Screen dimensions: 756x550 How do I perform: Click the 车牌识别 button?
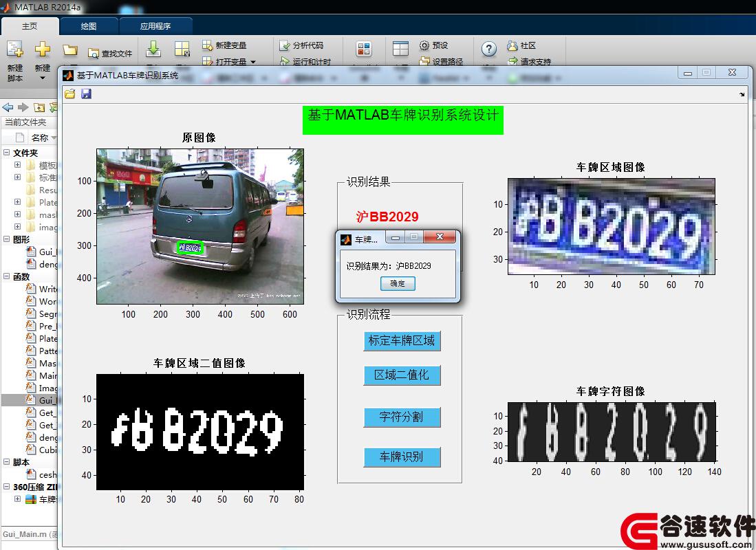click(402, 457)
